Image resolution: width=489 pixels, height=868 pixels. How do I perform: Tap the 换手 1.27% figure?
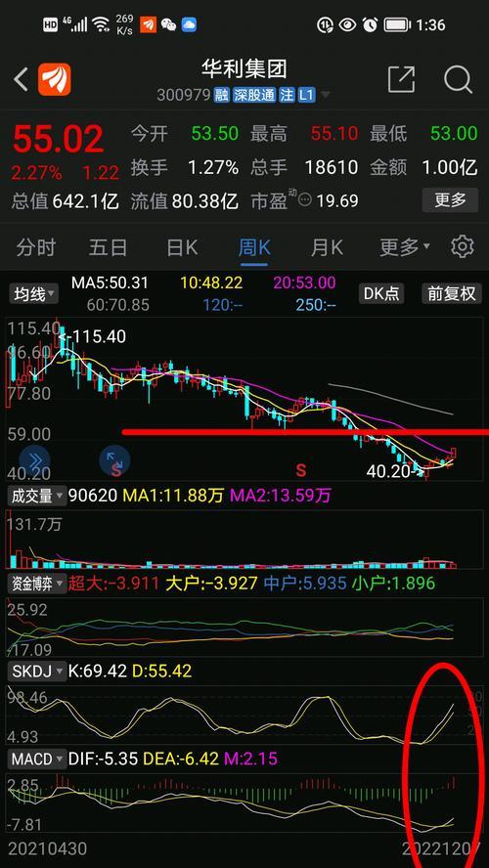click(x=185, y=167)
